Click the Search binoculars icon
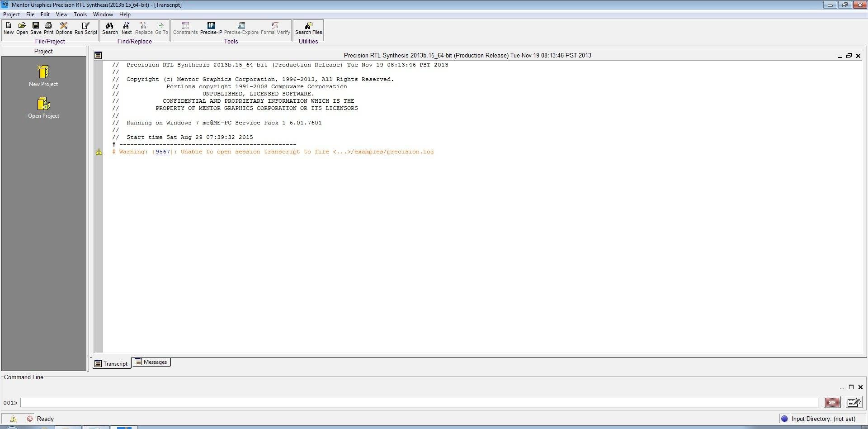Viewport: 868px width, 429px height. (110, 28)
